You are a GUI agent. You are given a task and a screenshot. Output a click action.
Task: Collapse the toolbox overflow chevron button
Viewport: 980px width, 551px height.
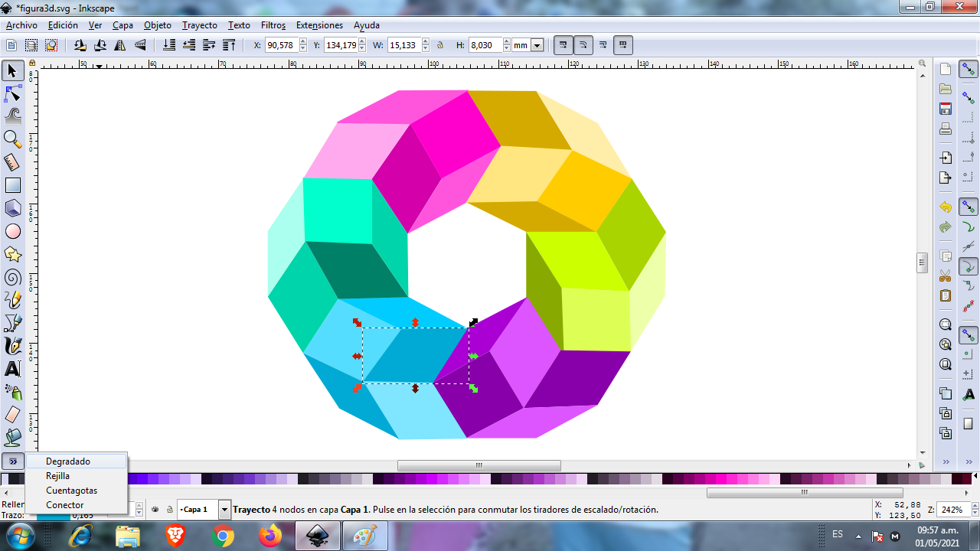13,461
